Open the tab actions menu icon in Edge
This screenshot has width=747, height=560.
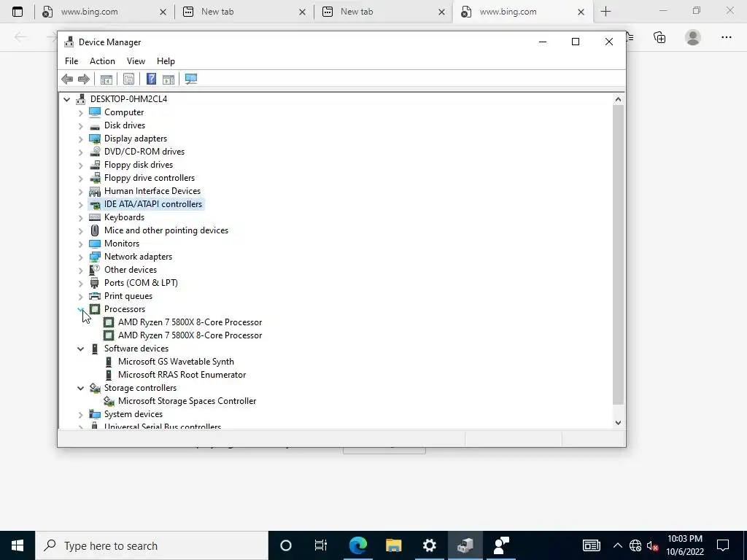coord(18,12)
